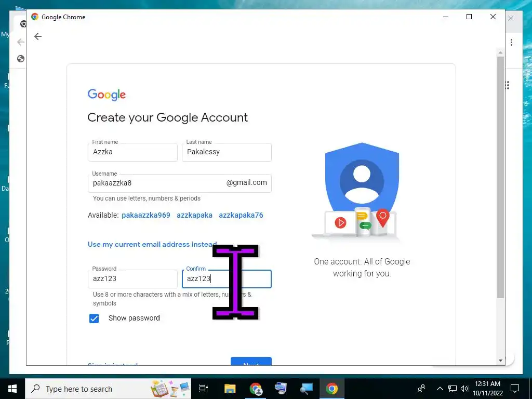The image size is (532, 399).
Task: Click the Google logo on the signup page
Action: 107,95
